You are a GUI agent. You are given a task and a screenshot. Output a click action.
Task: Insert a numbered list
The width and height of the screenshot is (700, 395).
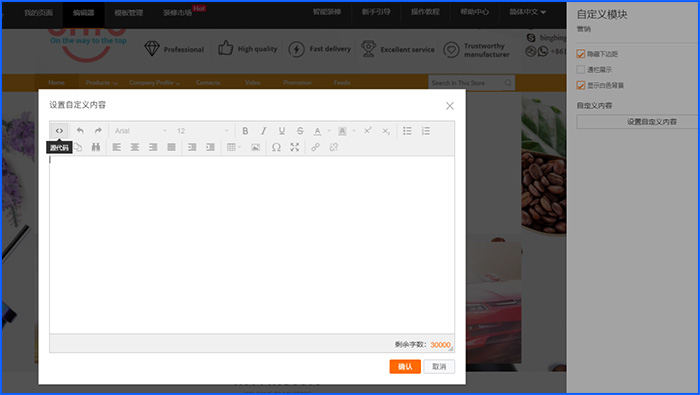[x=425, y=131]
